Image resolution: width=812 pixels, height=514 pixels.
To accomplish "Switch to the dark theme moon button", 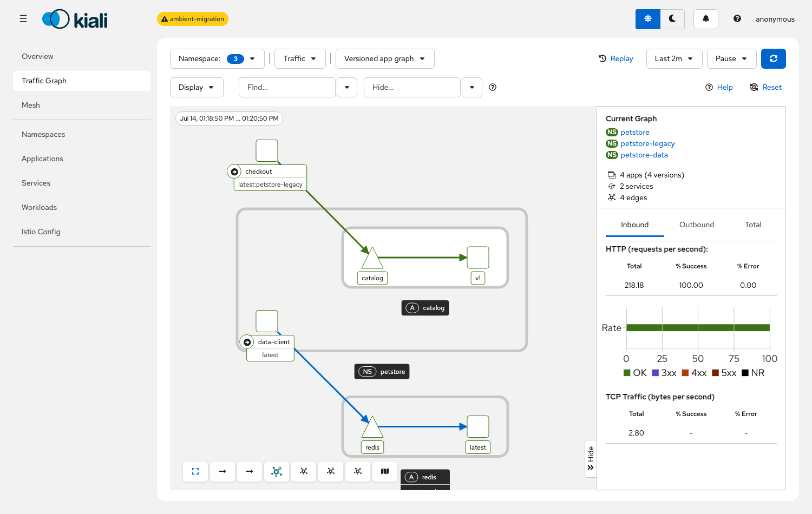I will coord(672,19).
